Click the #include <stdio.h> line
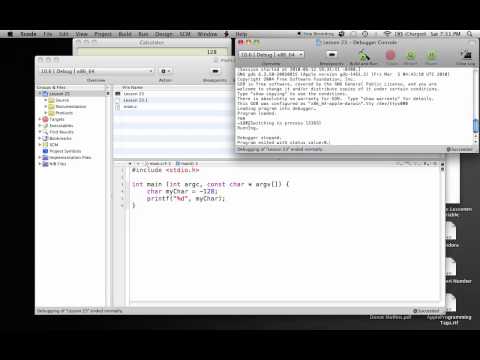The image size is (480, 360). click(165, 170)
